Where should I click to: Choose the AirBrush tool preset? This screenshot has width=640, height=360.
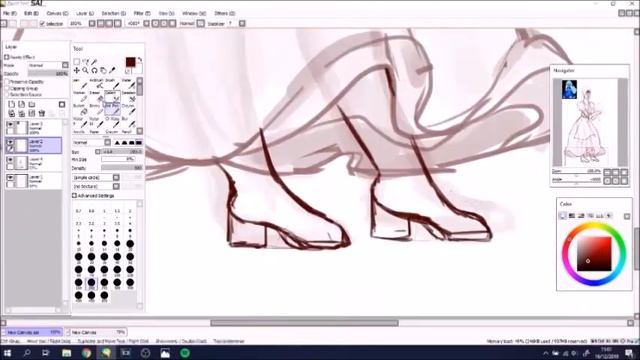pyautogui.click(x=96, y=83)
